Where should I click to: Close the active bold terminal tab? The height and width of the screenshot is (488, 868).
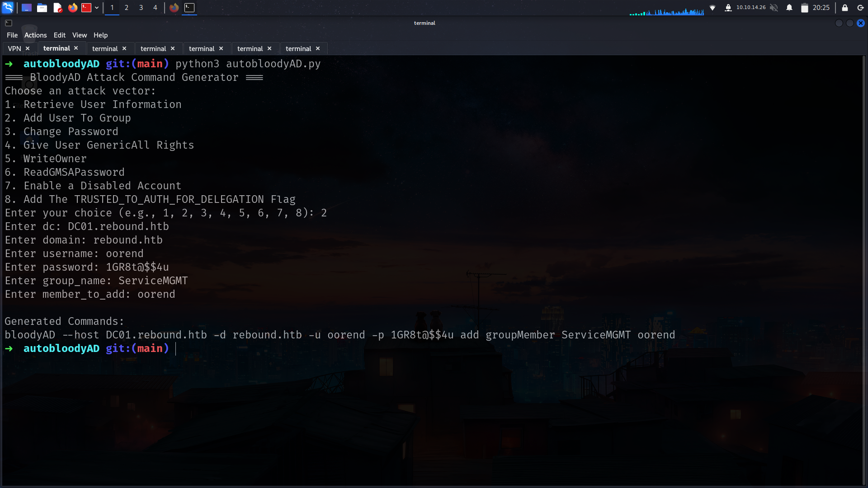click(76, 48)
